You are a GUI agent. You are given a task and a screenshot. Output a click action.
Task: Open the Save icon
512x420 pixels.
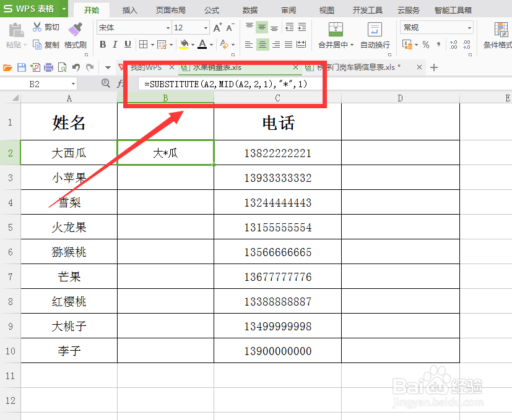pos(21,66)
